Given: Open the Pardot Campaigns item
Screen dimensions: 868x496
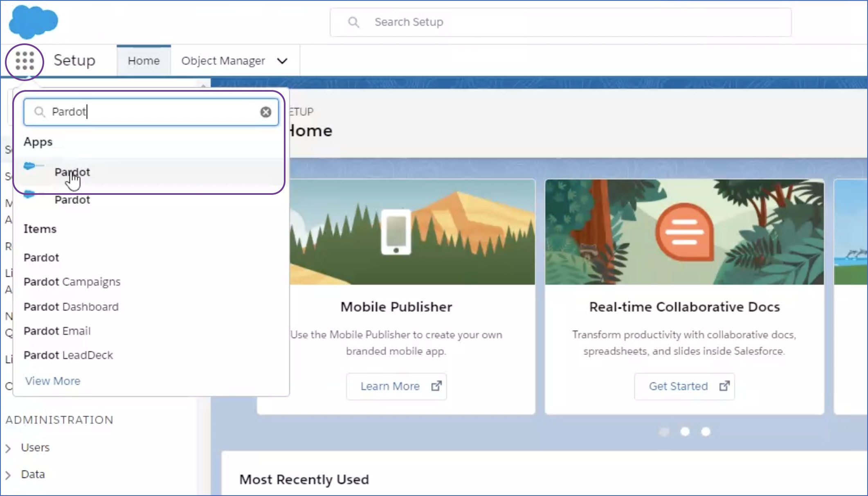Looking at the screenshot, I should (x=72, y=282).
